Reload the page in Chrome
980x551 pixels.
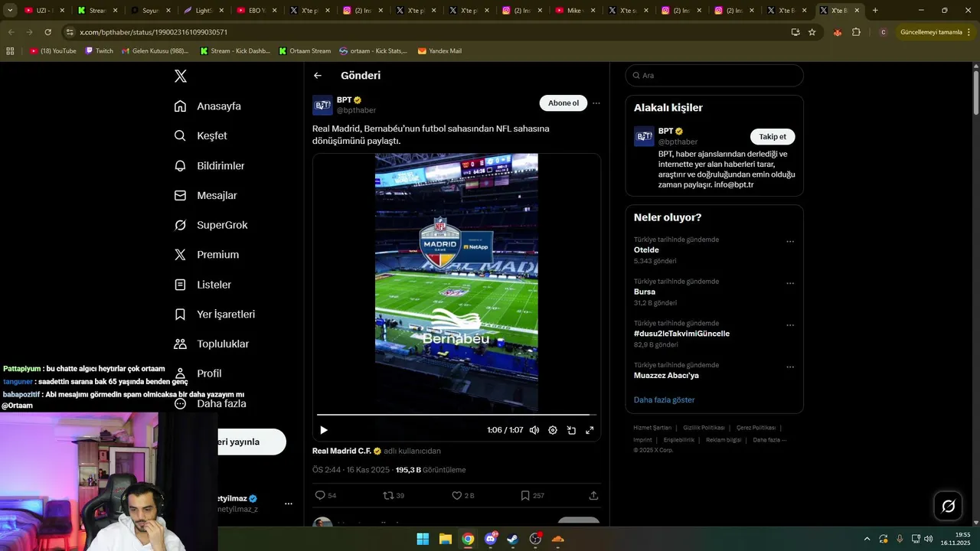(47, 32)
